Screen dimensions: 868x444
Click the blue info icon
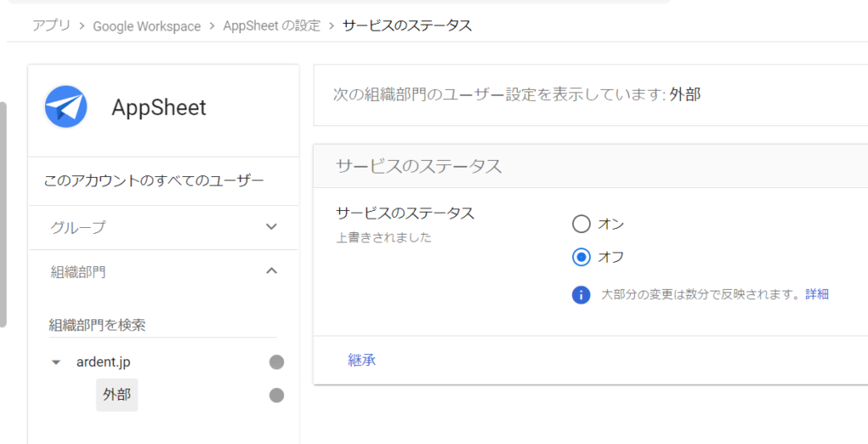pyautogui.click(x=581, y=295)
